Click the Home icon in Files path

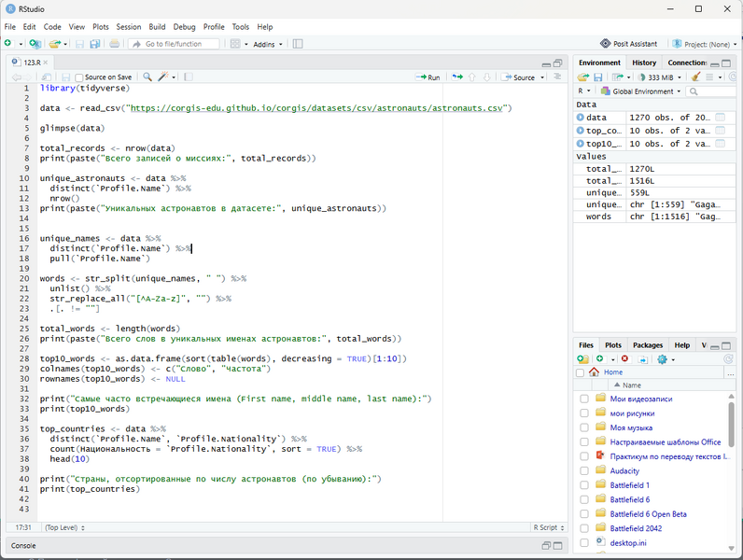click(594, 371)
